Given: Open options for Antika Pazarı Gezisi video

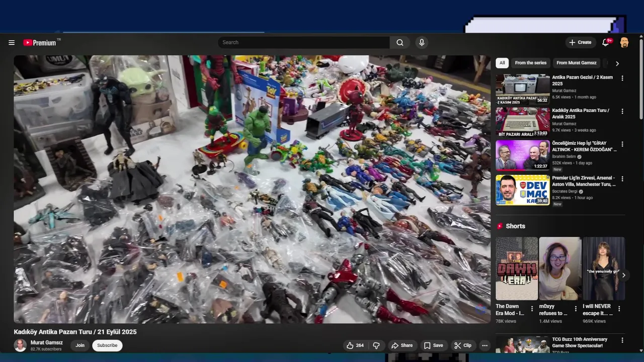Looking at the screenshot, I should tap(622, 78).
